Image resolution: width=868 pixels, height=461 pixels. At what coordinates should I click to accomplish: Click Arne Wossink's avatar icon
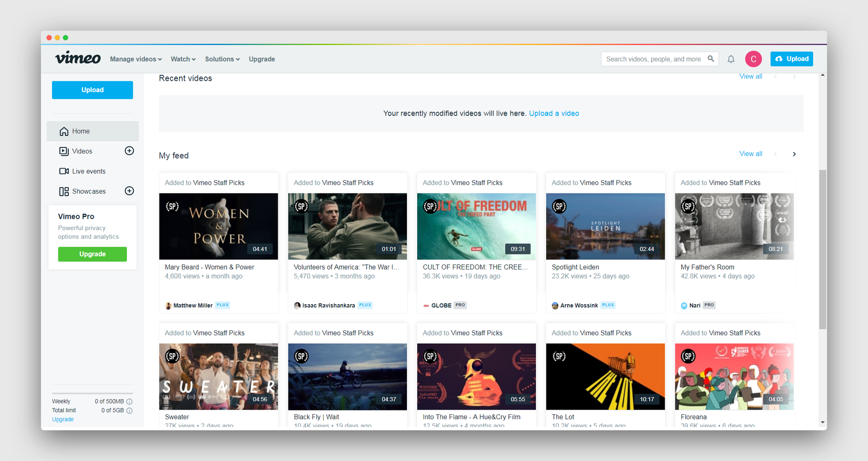tap(555, 305)
